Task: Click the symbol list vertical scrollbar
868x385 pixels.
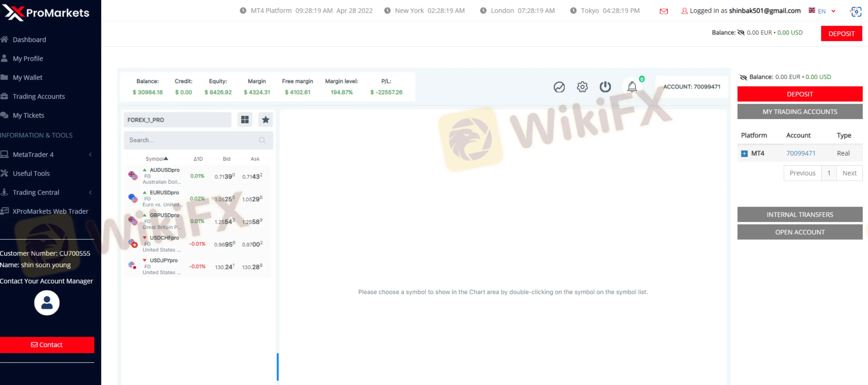Action: pos(277,367)
